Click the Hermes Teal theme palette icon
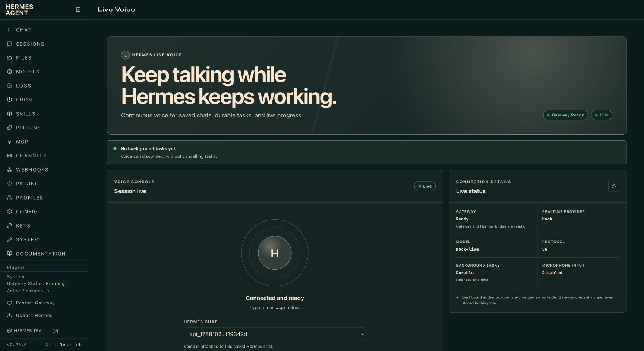This screenshot has height=351, width=644. click(9, 331)
